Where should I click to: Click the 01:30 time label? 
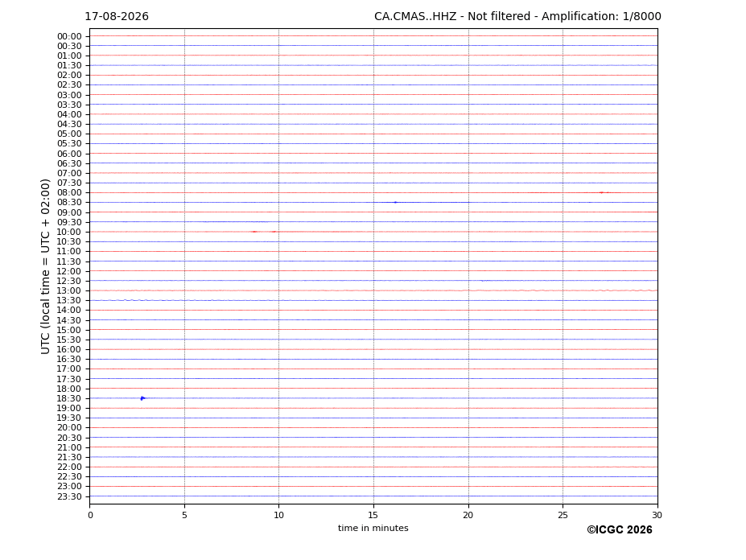[x=69, y=66]
